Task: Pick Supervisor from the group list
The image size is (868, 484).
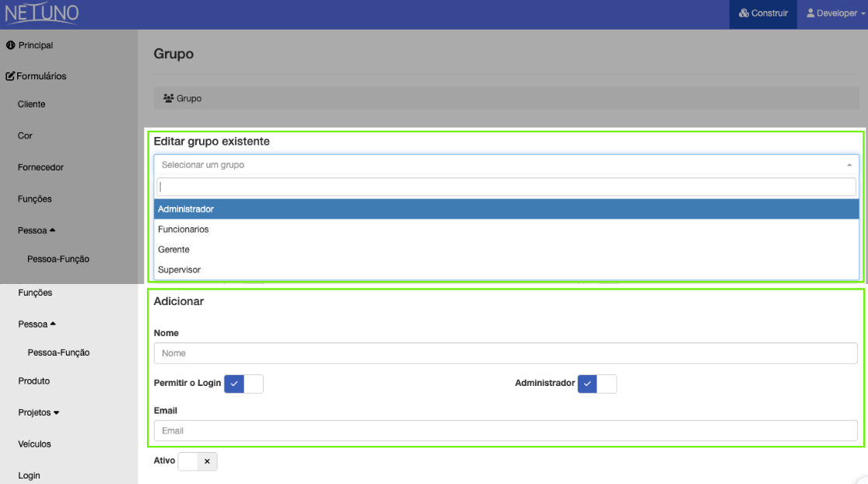Action: [179, 270]
